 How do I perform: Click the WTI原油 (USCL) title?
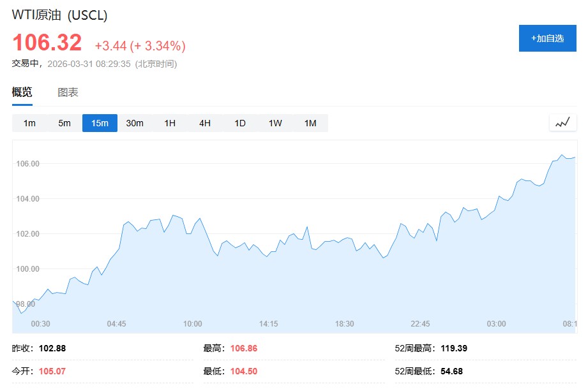(59, 15)
